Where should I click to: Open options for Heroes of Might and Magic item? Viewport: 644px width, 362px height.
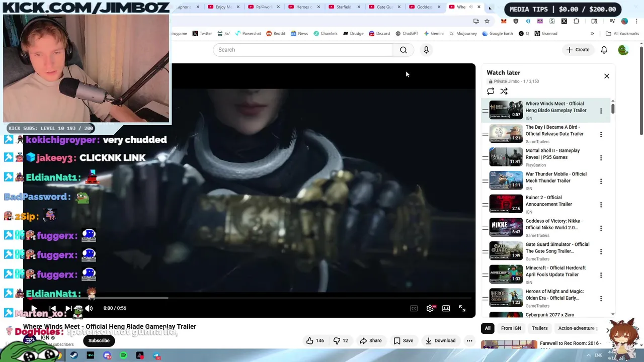[x=601, y=299]
